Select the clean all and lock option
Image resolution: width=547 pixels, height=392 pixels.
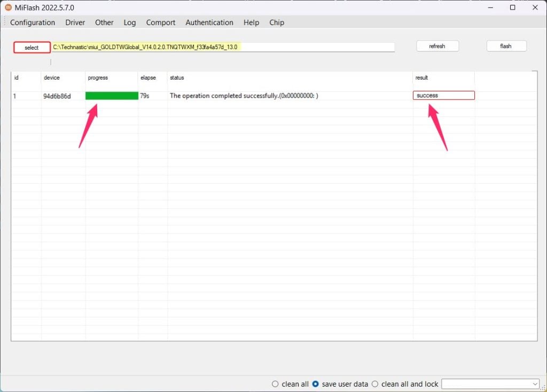tap(374, 384)
